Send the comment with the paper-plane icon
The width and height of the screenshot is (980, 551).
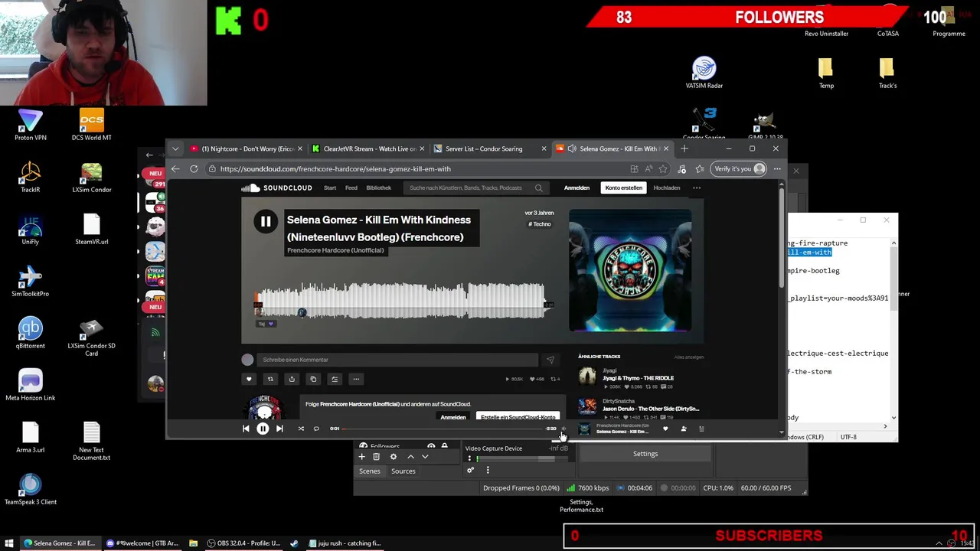pyautogui.click(x=550, y=360)
